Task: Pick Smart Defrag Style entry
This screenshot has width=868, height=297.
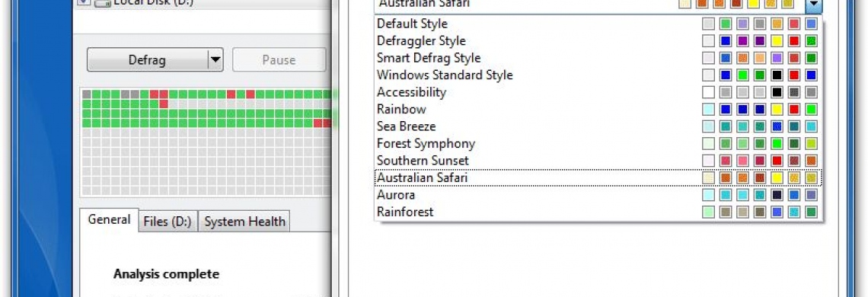Action: click(x=598, y=58)
